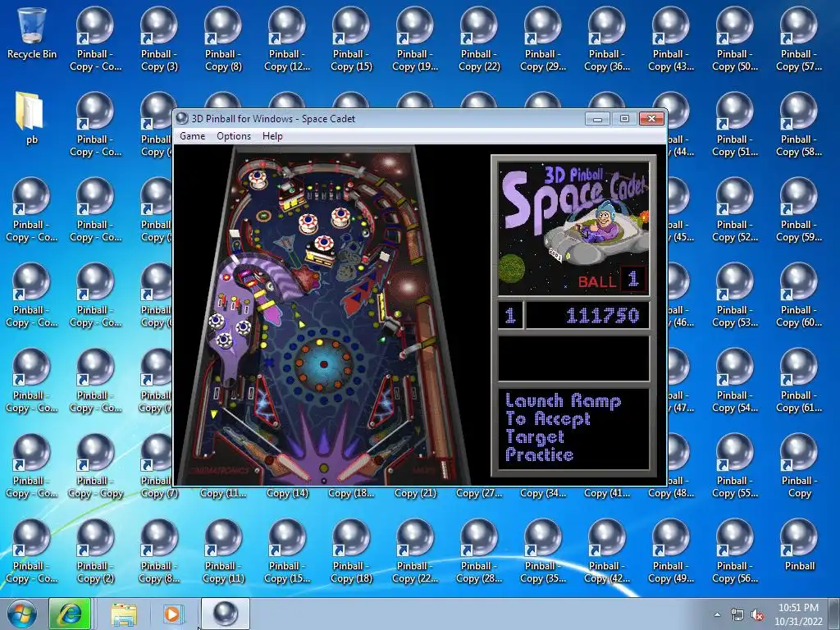Click the 111750 score display
The height and width of the screenshot is (630, 840).
(x=587, y=315)
